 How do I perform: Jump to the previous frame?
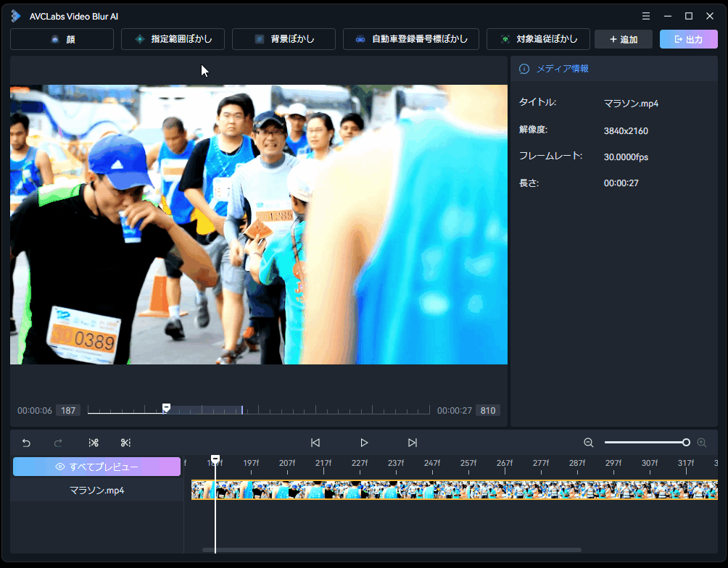(x=315, y=443)
